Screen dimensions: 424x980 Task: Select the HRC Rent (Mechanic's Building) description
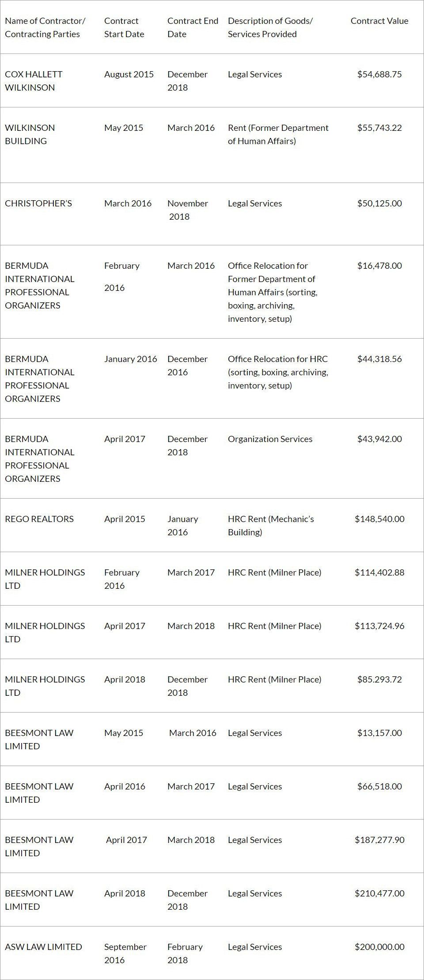click(271, 526)
